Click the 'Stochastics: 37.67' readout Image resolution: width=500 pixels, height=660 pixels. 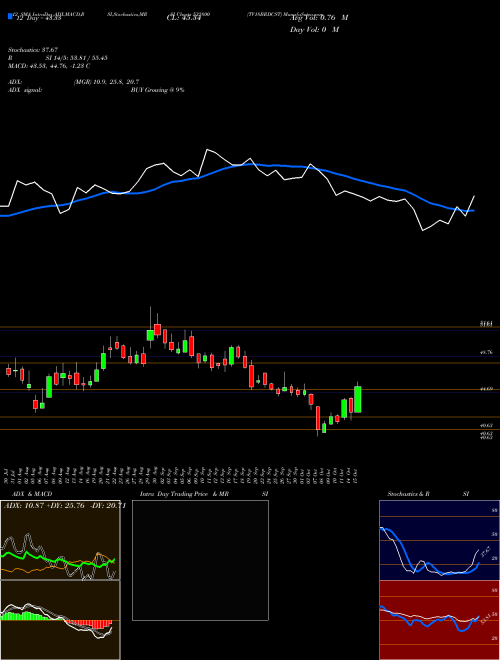coord(33,50)
